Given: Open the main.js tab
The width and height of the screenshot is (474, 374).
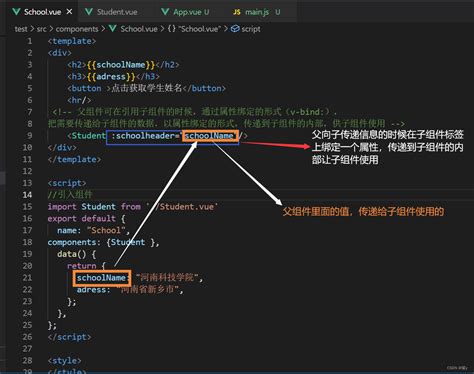Looking at the screenshot, I should [257, 12].
